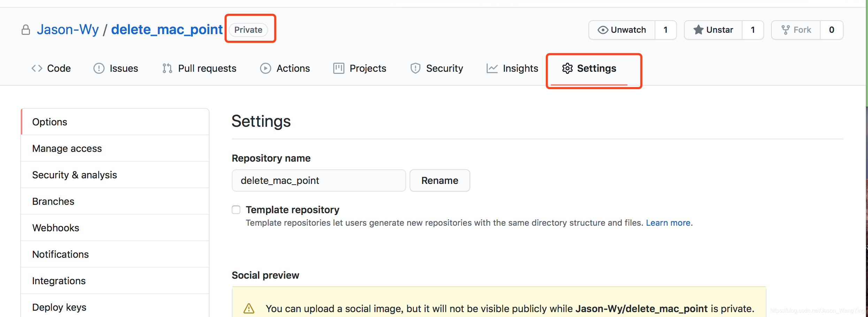Click the star icon in Unstar button
868x317 pixels.
pos(699,30)
